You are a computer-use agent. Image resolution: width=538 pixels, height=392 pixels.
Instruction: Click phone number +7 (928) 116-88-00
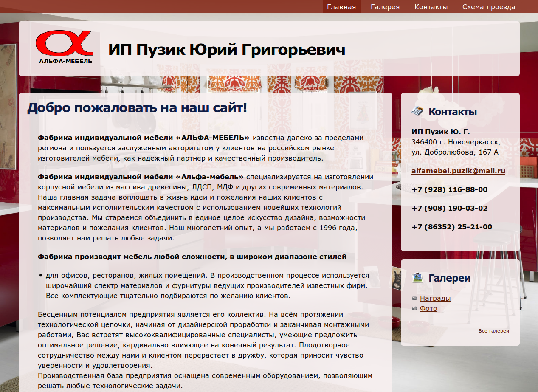click(x=449, y=189)
